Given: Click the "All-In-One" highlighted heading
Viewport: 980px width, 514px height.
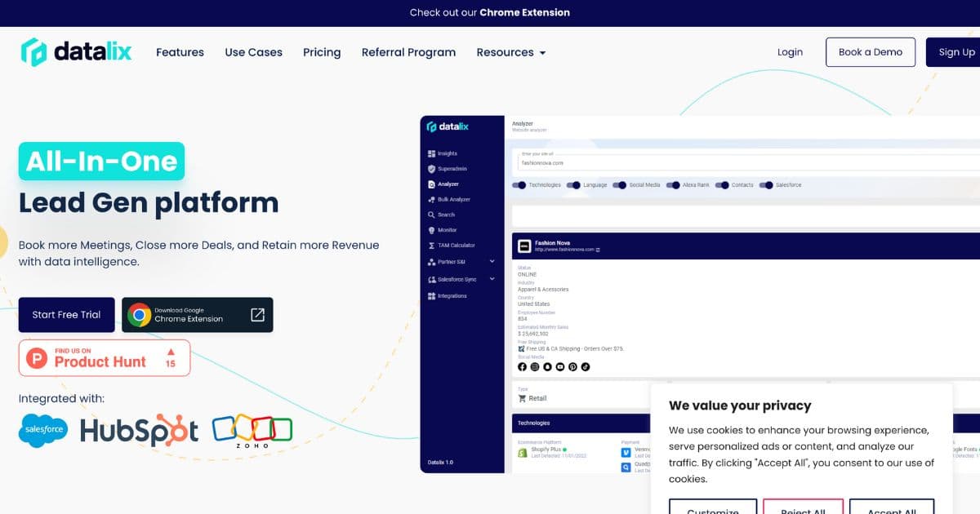Looking at the screenshot, I should coord(101,162).
